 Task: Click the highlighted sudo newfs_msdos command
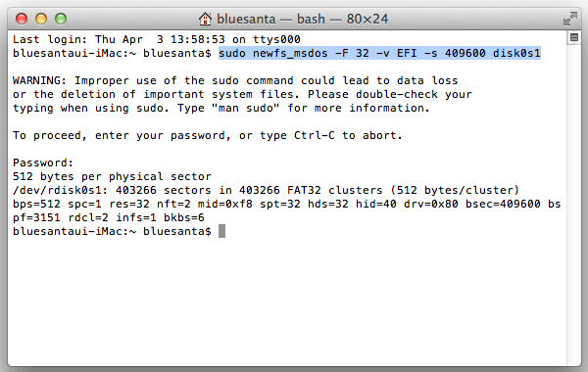379,53
